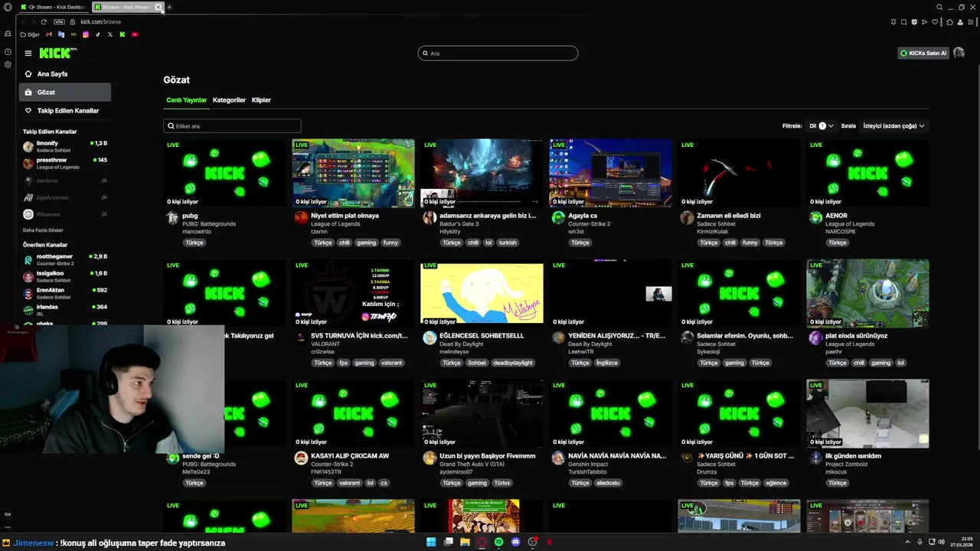980x551 pixels.
Task: Open followed channel pressthrow
Action: pyautogui.click(x=65, y=163)
